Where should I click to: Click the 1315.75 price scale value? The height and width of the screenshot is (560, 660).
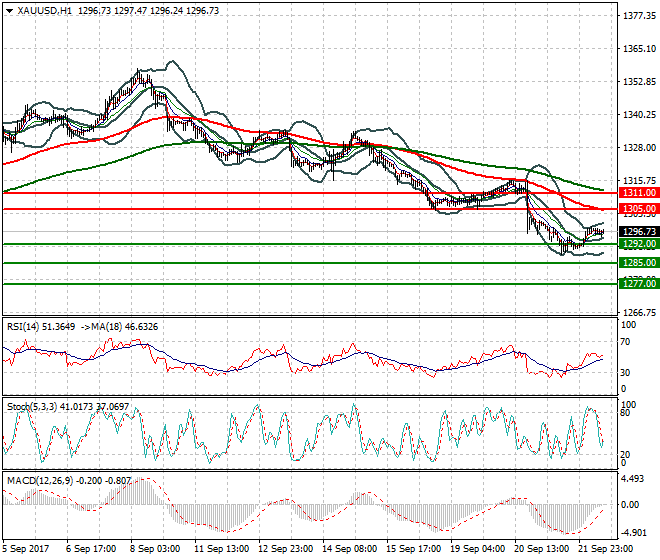point(639,180)
